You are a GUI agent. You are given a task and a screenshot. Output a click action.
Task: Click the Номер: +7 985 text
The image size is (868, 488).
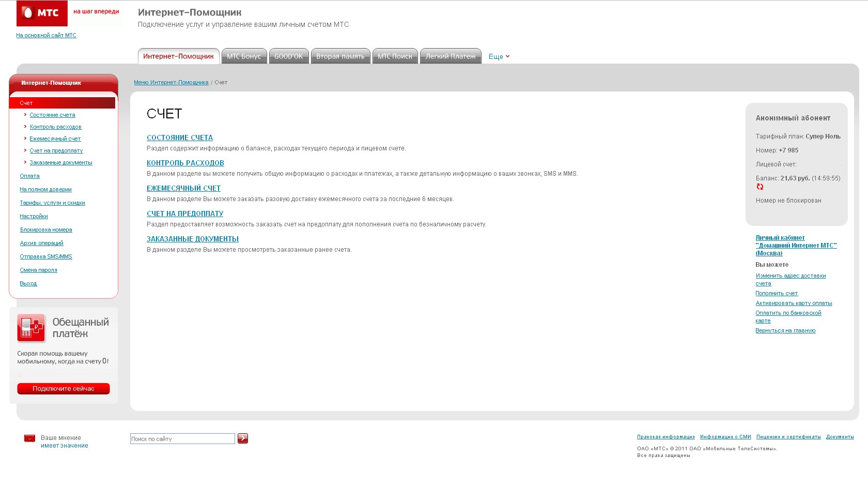(x=777, y=150)
